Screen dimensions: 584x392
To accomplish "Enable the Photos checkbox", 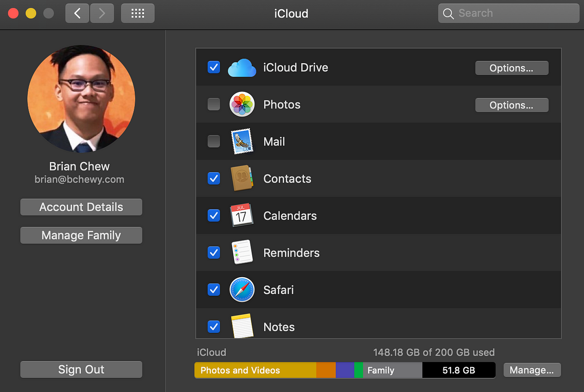I will 214,104.
